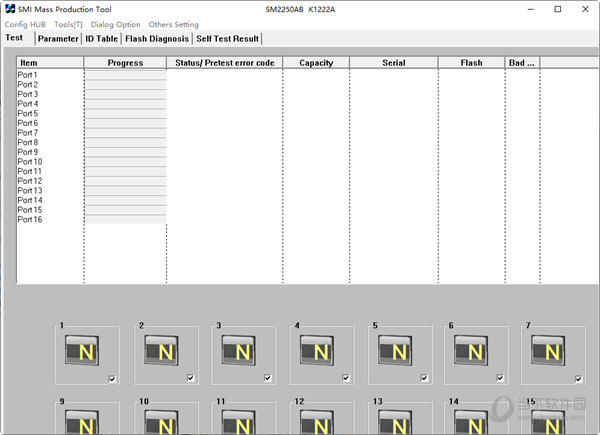
Task: Click the Flash column header
Action: click(471, 63)
